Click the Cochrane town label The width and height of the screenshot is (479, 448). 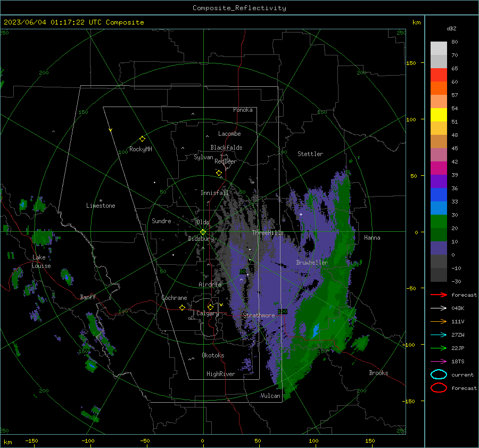point(174,298)
